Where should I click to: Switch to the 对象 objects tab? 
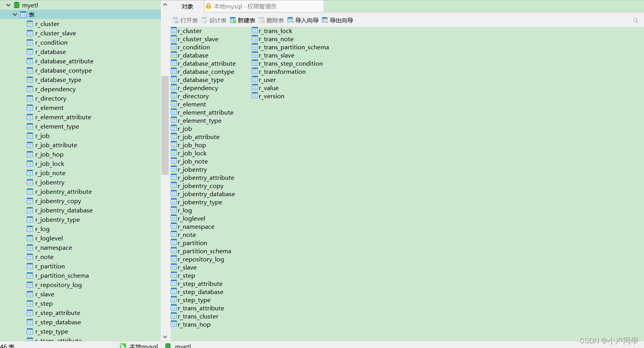pos(187,6)
